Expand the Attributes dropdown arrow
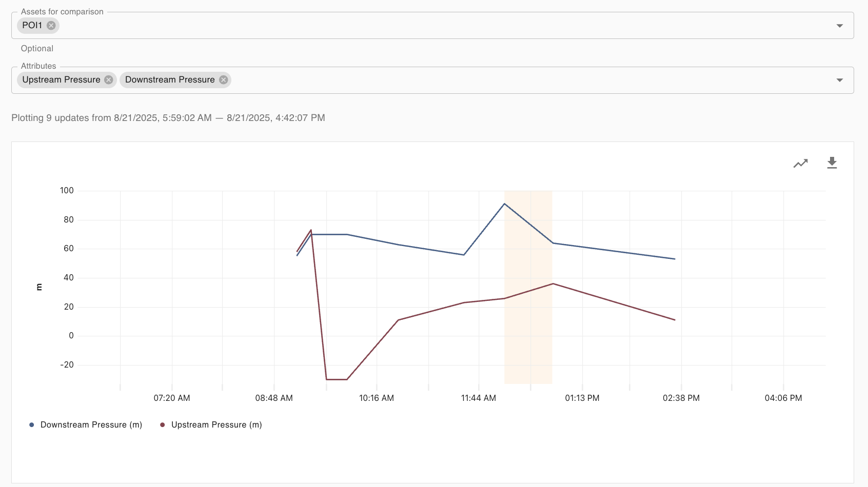Screen dimensions: 868x487 point(839,80)
